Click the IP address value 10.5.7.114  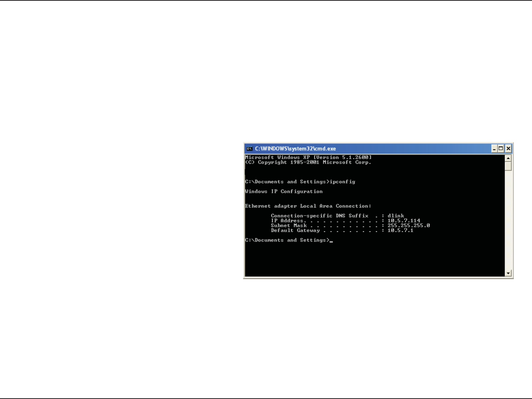click(x=404, y=221)
